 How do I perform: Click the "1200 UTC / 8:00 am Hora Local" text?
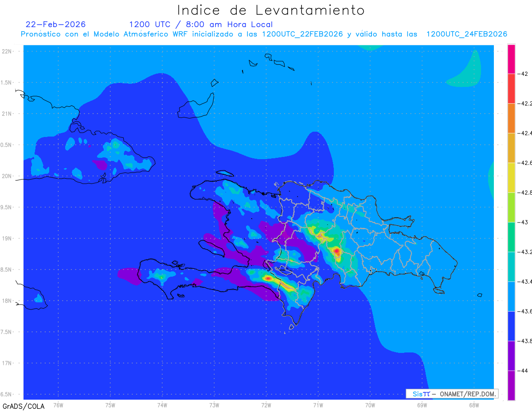tap(201, 24)
